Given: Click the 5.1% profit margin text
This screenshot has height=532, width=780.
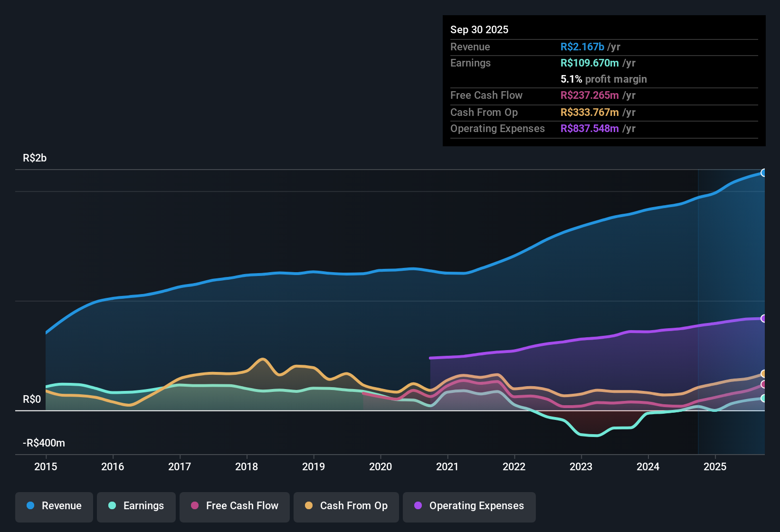Looking at the screenshot, I should click(603, 79).
